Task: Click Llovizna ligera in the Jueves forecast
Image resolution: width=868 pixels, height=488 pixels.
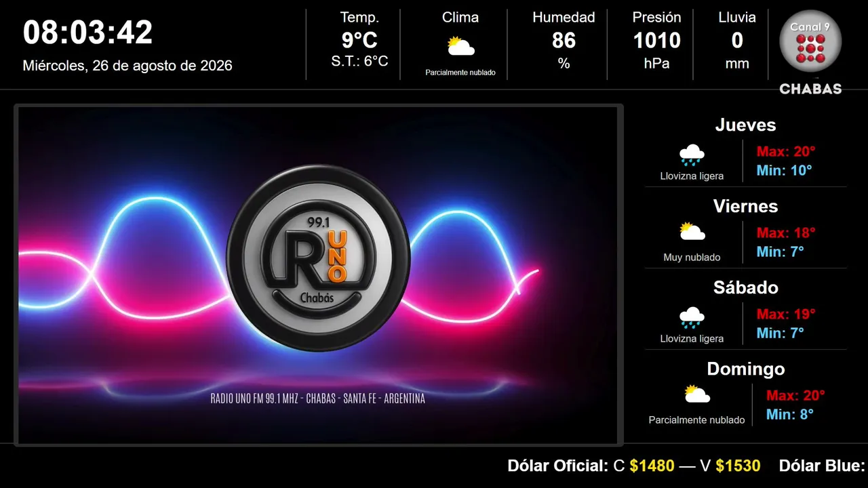Action: click(x=692, y=176)
